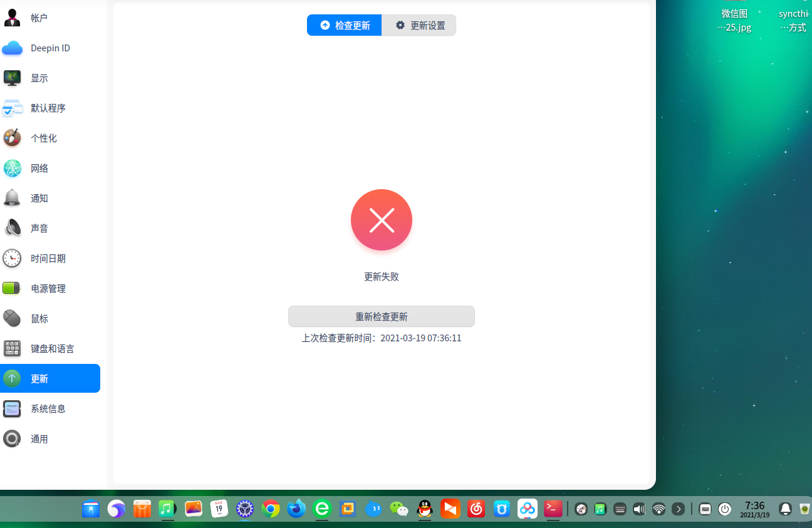812x528 pixels.
Task: Open the Calendar app in dock
Action: tap(219, 509)
